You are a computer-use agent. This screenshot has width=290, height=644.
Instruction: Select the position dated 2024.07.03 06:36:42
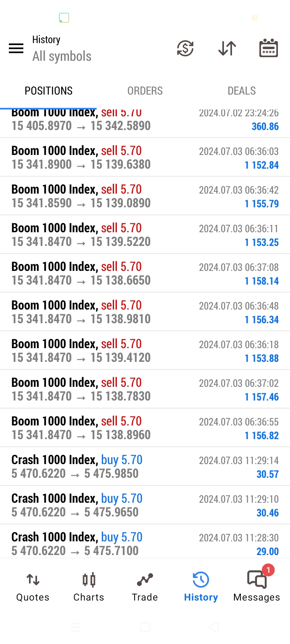tap(145, 196)
